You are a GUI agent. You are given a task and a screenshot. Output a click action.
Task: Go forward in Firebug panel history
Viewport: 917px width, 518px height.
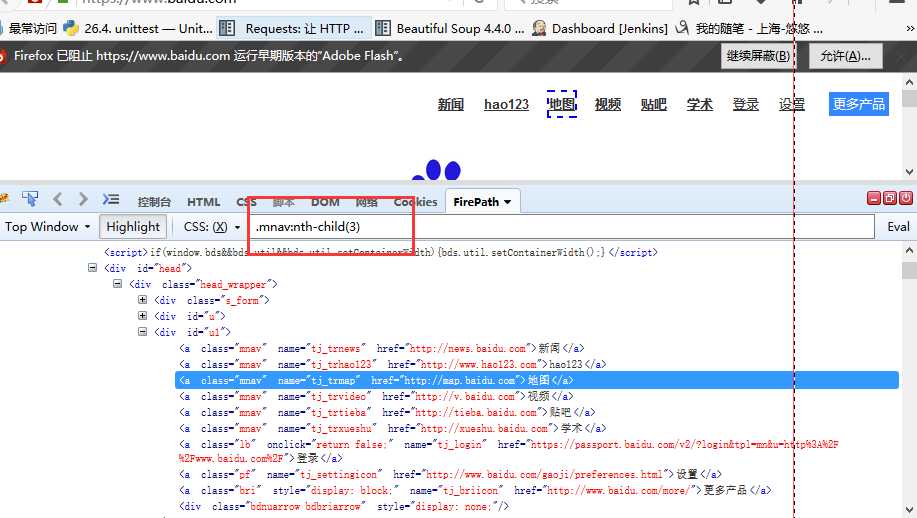[x=83, y=199]
